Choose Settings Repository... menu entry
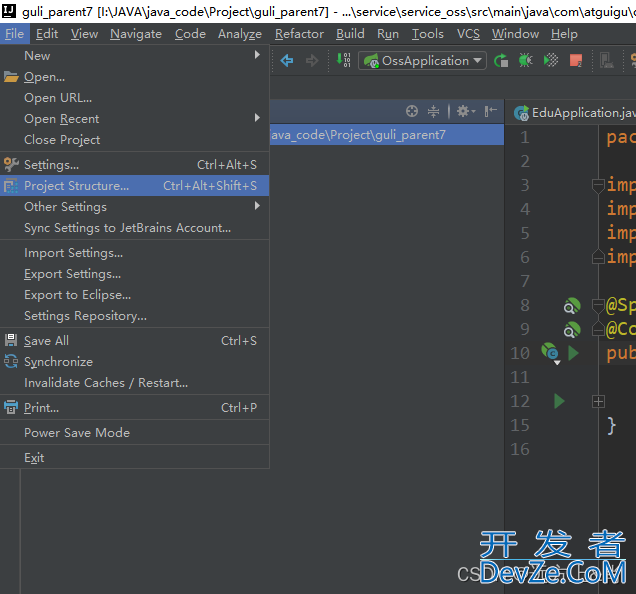This screenshot has height=594, width=636. click(x=135, y=316)
